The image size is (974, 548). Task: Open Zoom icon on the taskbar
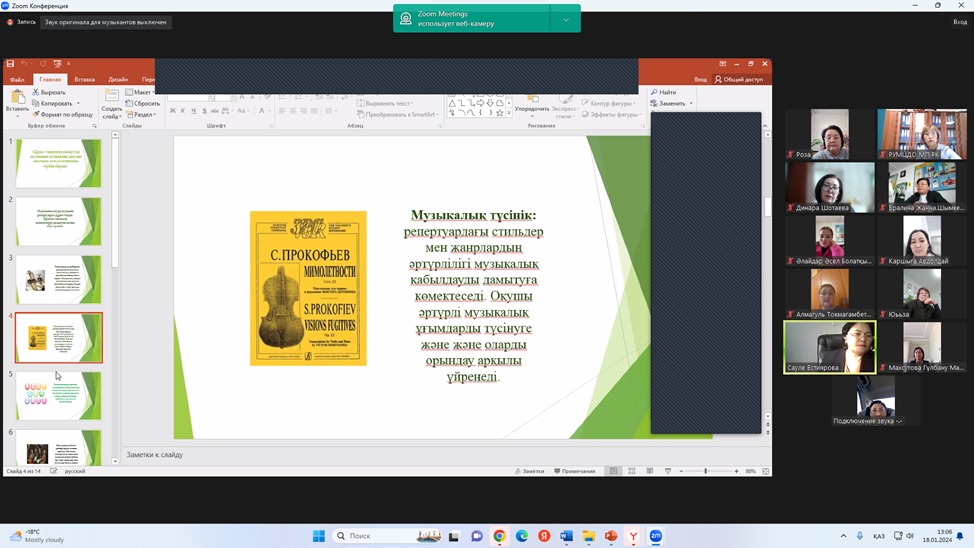point(655,536)
